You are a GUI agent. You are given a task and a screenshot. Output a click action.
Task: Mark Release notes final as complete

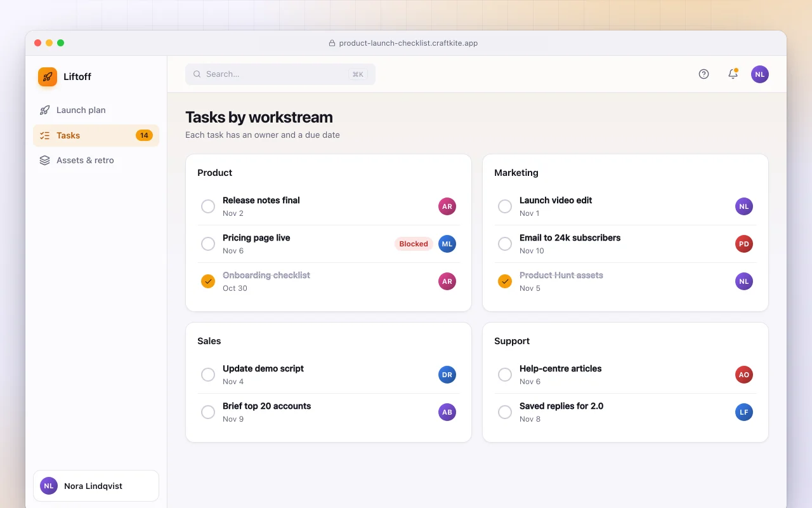208,206
